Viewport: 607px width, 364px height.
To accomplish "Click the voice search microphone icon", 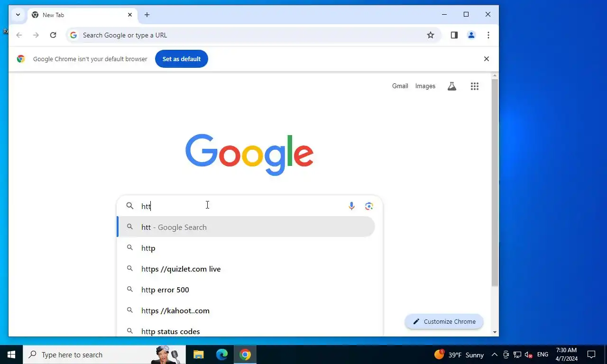I will 351,206.
